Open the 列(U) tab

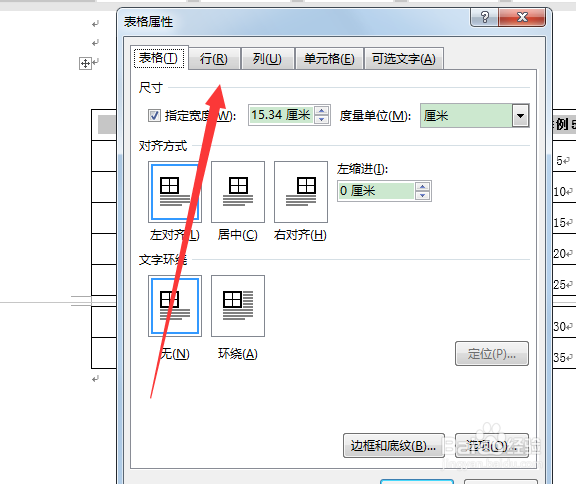(267, 59)
